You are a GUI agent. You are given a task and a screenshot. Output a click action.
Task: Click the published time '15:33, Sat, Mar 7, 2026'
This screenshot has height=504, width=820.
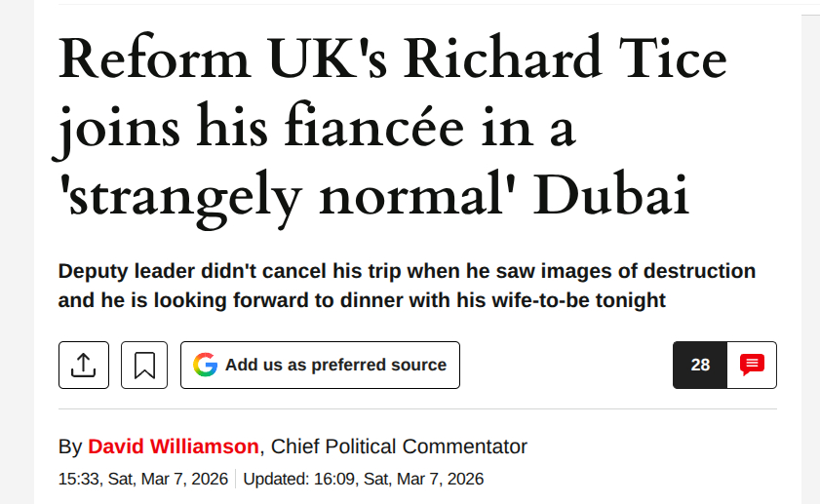tap(143, 479)
